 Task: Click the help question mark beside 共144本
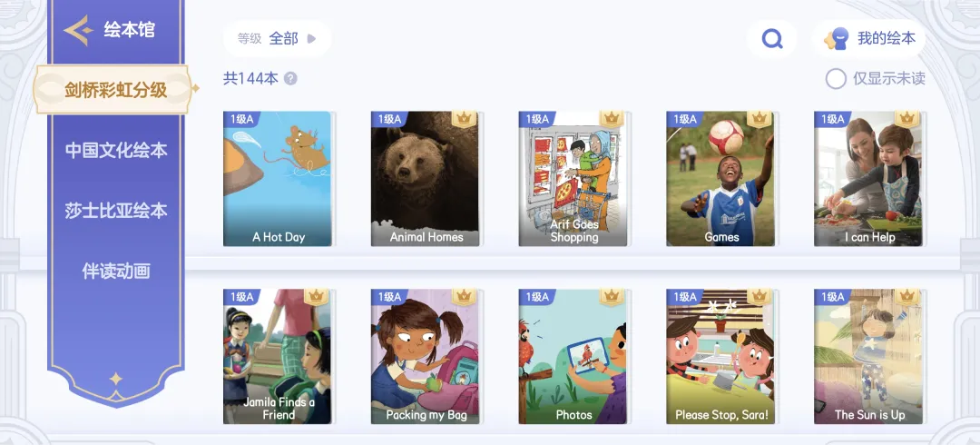point(290,79)
